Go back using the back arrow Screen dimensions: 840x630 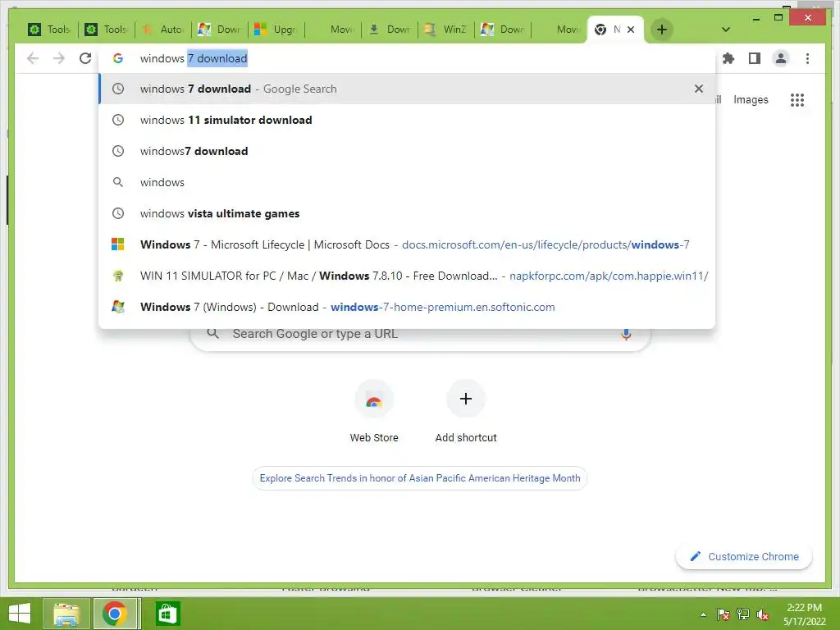(33, 58)
